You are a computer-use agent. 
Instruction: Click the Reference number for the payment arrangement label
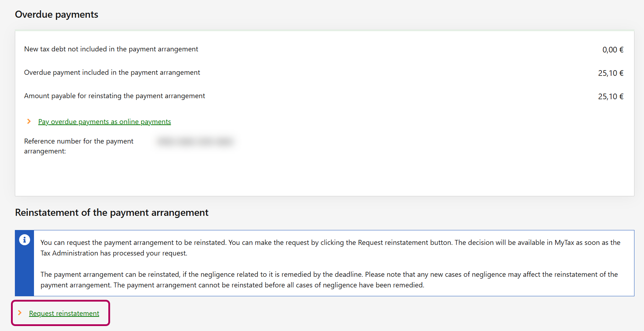click(79, 146)
